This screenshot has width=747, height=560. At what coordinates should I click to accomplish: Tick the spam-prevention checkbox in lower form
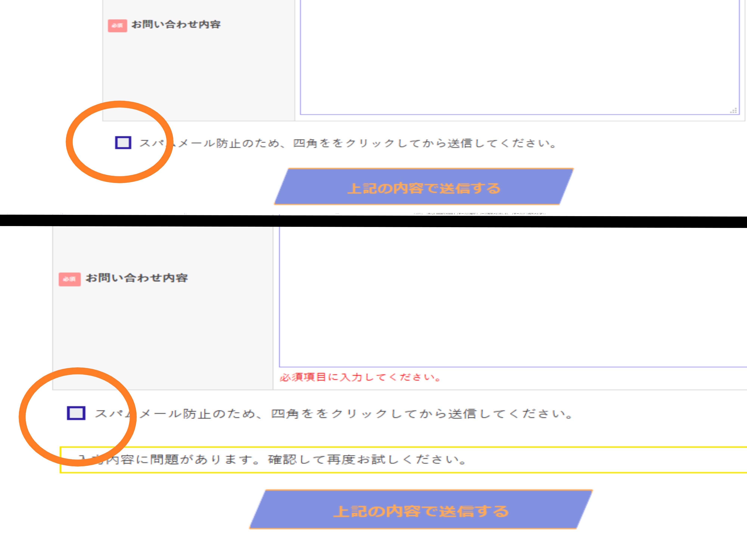76,413
